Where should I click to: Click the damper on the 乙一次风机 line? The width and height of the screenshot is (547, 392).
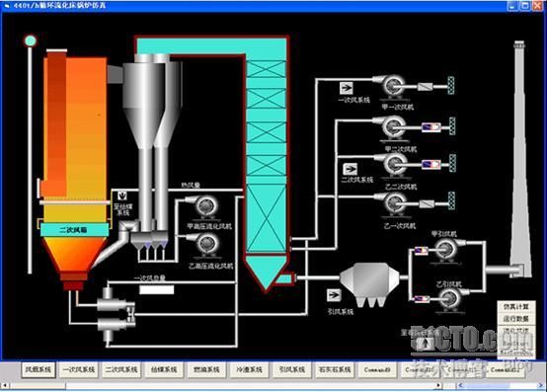pyautogui.click(x=427, y=203)
